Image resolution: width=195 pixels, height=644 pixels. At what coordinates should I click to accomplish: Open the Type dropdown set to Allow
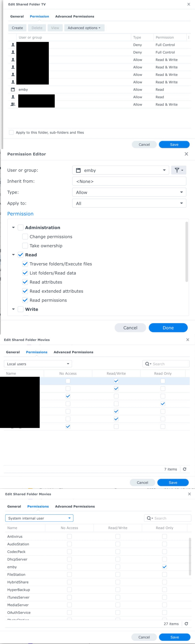pyautogui.click(x=129, y=192)
